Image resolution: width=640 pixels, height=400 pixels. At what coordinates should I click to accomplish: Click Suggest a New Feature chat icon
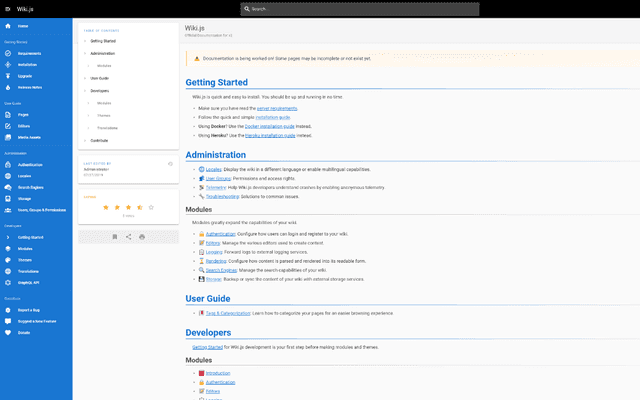coord(8,321)
